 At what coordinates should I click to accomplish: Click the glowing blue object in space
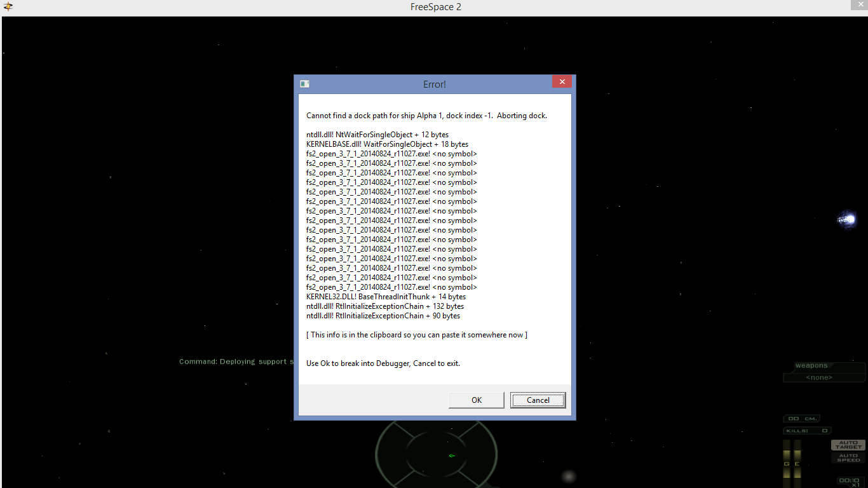pyautogui.click(x=847, y=220)
